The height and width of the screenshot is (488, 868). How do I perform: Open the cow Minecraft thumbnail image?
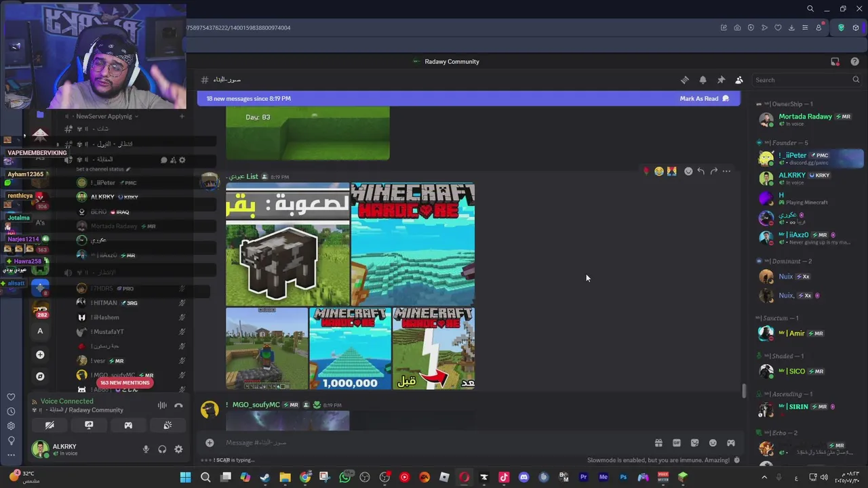click(x=288, y=244)
